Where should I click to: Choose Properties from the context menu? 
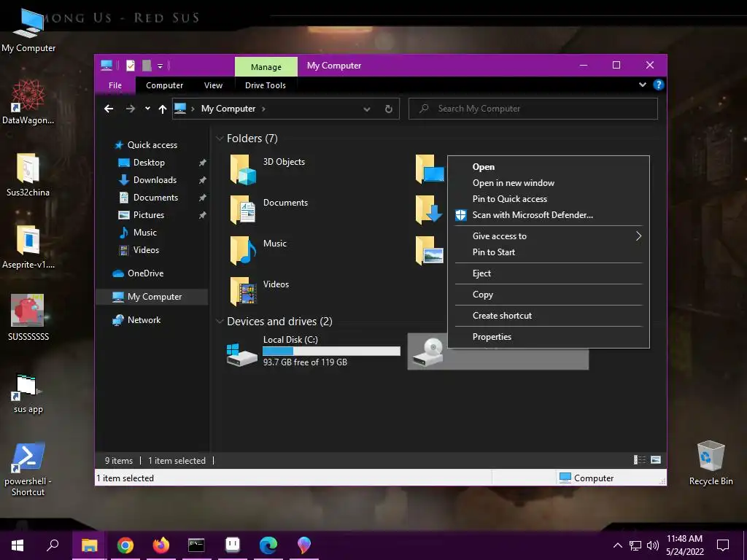tap(549, 337)
